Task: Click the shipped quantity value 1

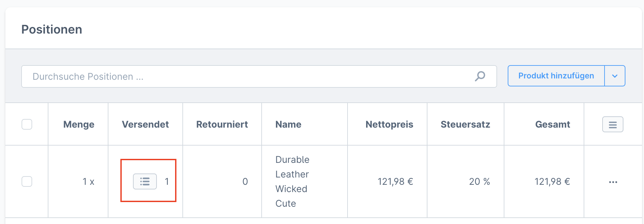Action: 167,181
